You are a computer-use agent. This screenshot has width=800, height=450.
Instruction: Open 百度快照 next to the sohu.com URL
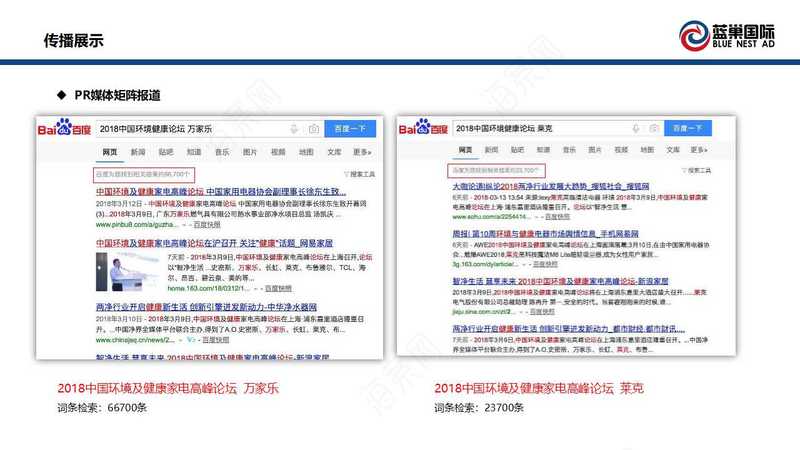[x=558, y=217]
